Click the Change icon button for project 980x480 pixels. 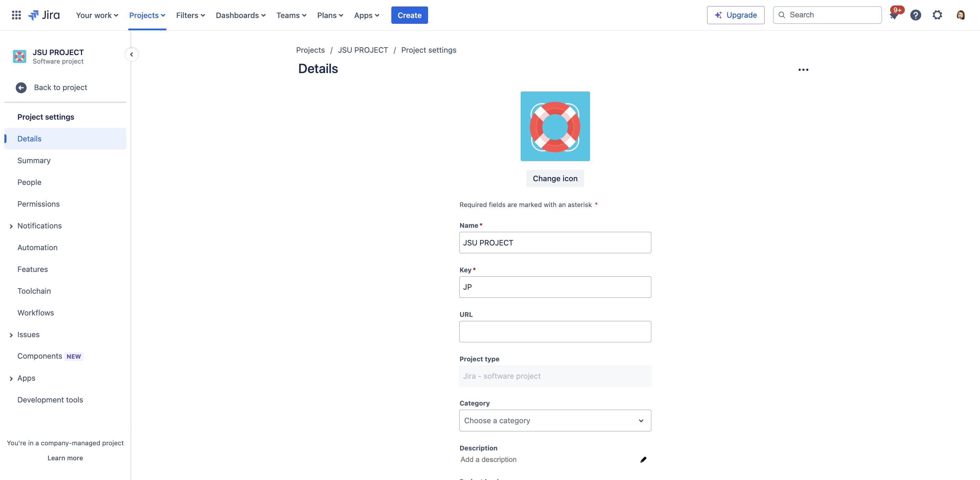coord(555,178)
